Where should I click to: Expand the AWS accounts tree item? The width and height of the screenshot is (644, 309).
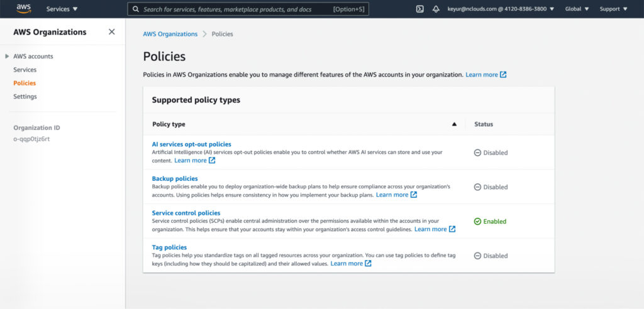click(7, 57)
